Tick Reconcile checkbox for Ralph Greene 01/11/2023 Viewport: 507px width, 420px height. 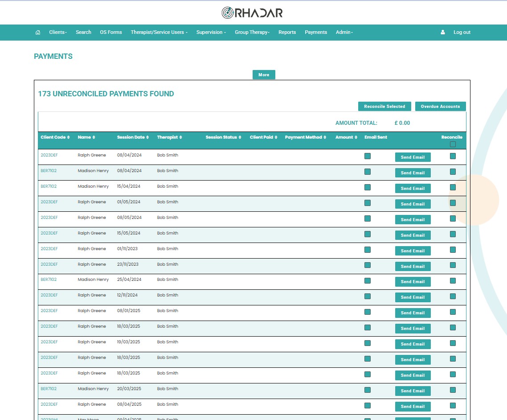[453, 250]
